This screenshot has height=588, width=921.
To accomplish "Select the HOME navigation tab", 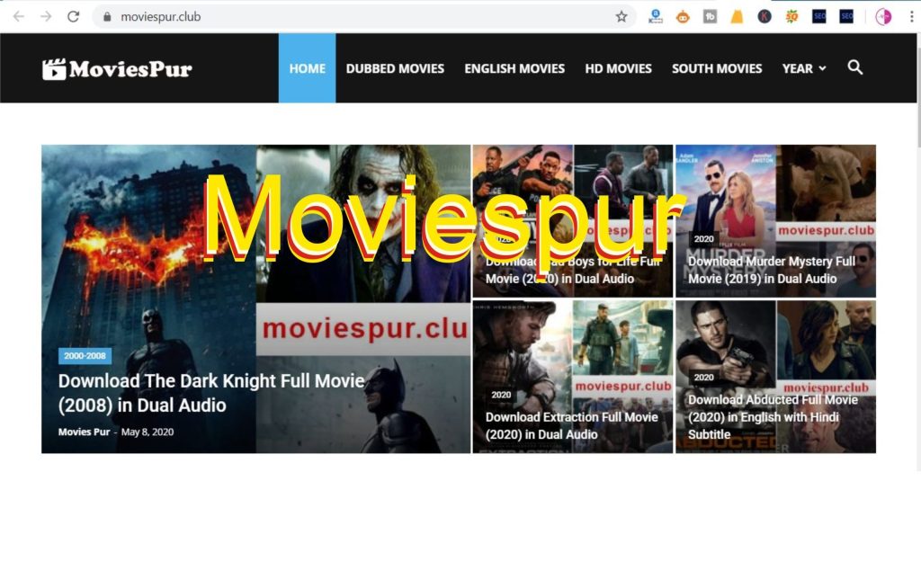I will [x=308, y=68].
